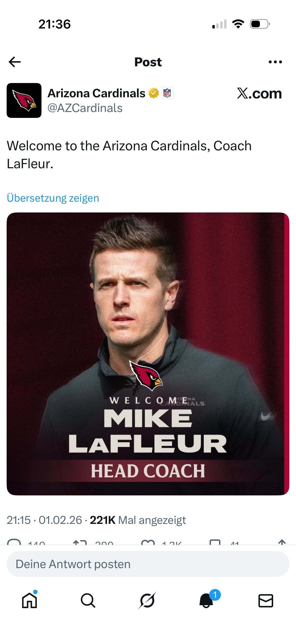The width and height of the screenshot is (296, 644).
Task: Open the three-dot more options menu
Action: point(275,62)
